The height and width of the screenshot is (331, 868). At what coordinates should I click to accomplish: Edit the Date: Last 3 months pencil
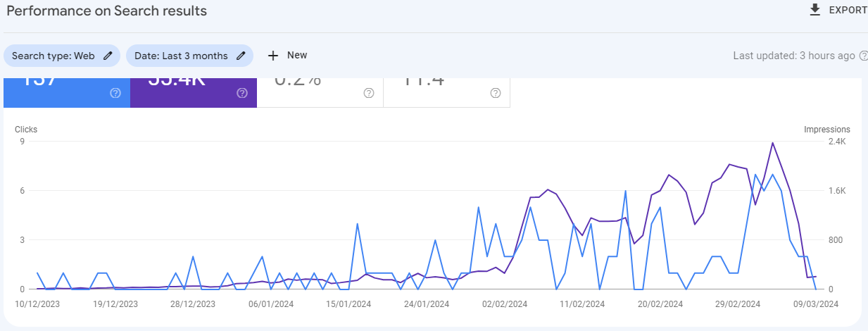click(241, 56)
